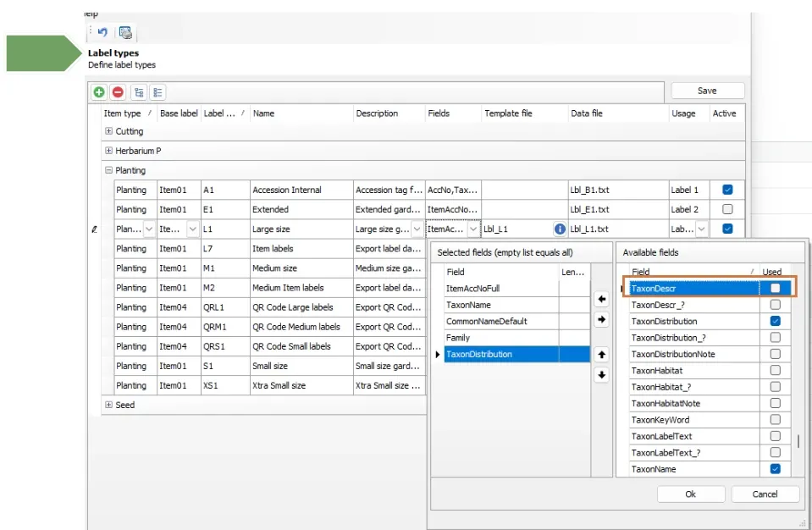812x530 pixels.
Task: Toggle Active checkbox for Accession Internal row
Action: [x=727, y=190]
